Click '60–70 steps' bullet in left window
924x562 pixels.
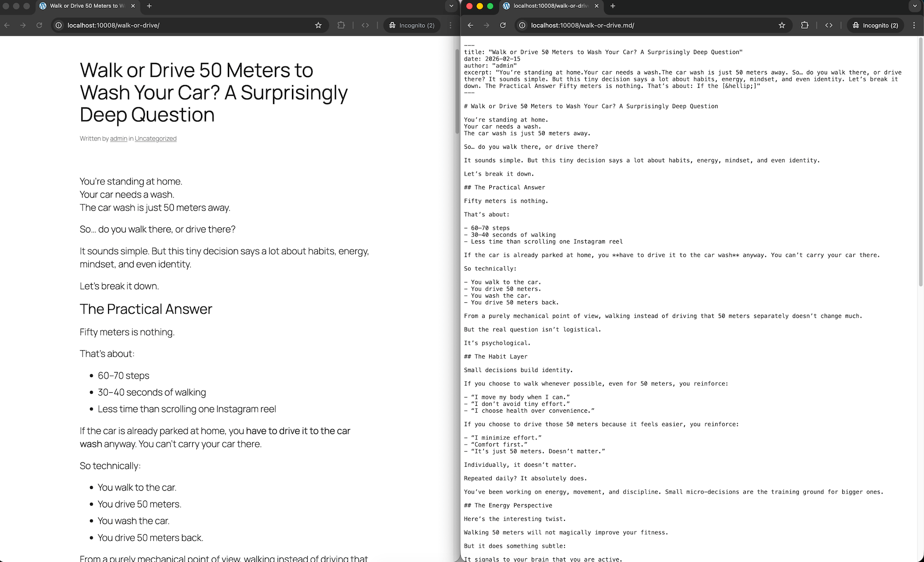123,376
